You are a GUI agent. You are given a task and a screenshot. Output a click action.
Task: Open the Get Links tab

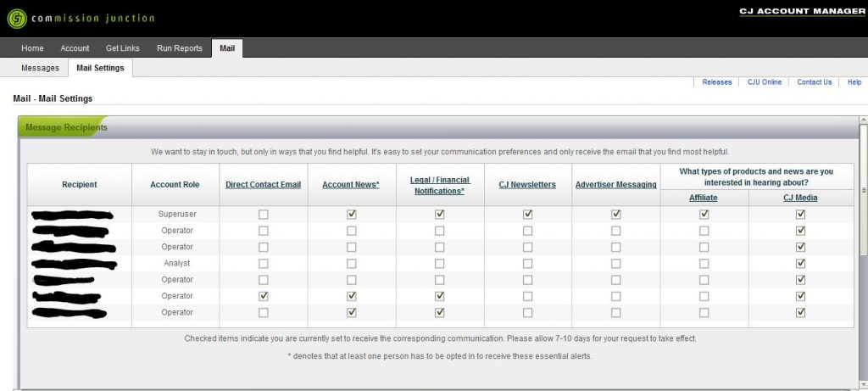pyautogui.click(x=123, y=48)
